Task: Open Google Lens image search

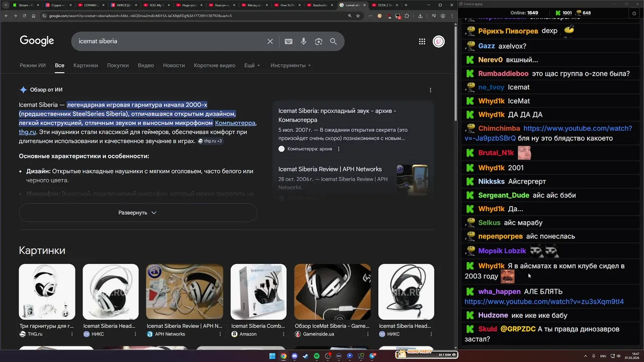Action: click(x=318, y=41)
